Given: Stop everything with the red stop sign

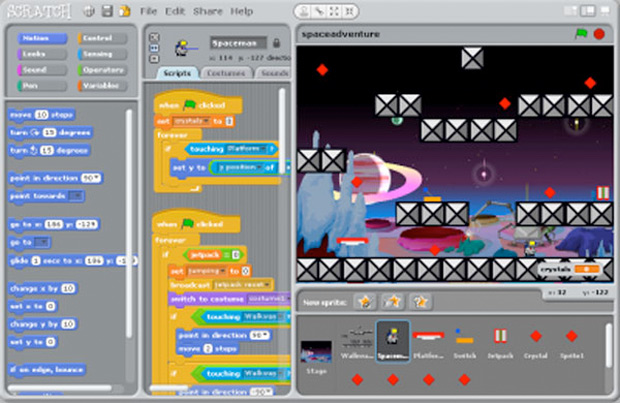Looking at the screenshot, I should click(599, 34).
